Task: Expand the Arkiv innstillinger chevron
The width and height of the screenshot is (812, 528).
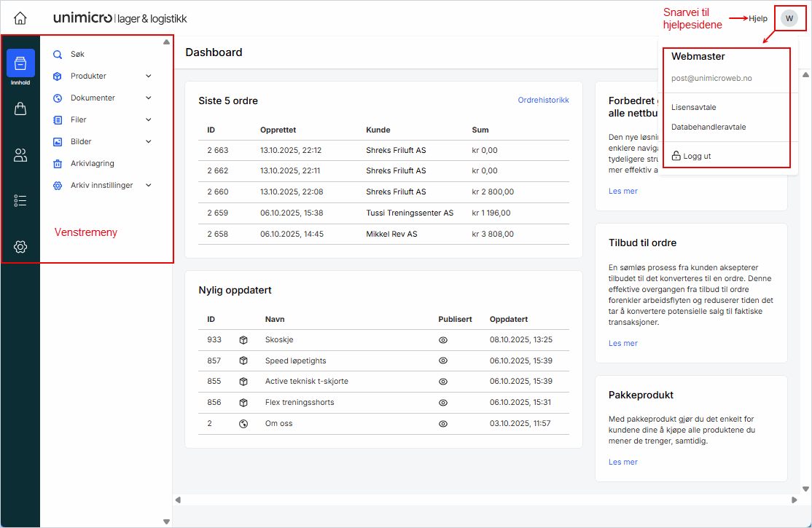Action: point(149,185)
